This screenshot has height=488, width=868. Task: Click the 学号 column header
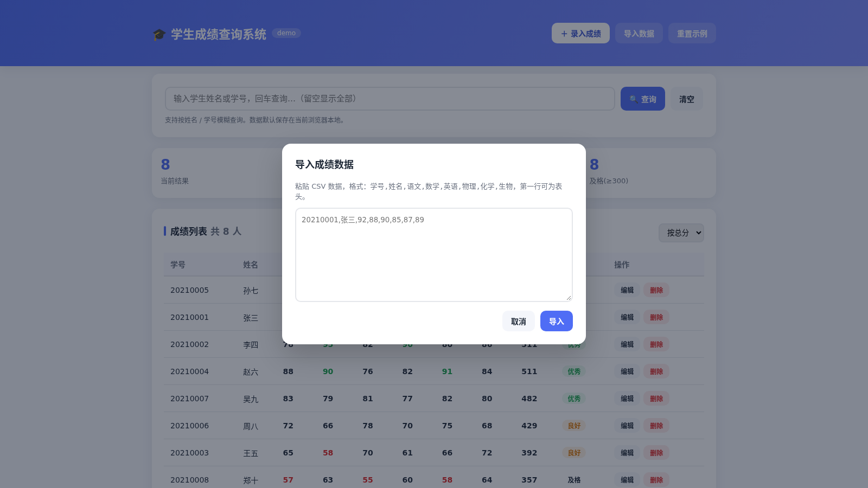178,265
